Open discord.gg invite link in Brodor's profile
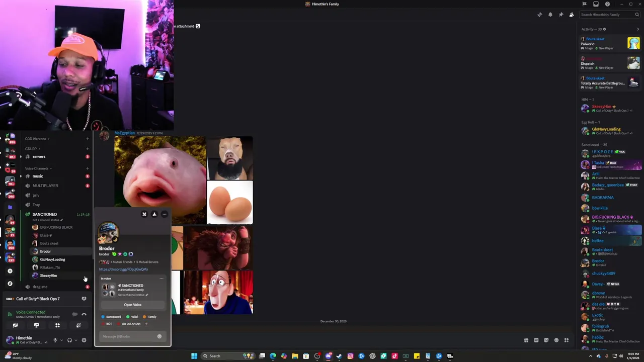This screenshot has height=362, width=644. coord(123,269)
